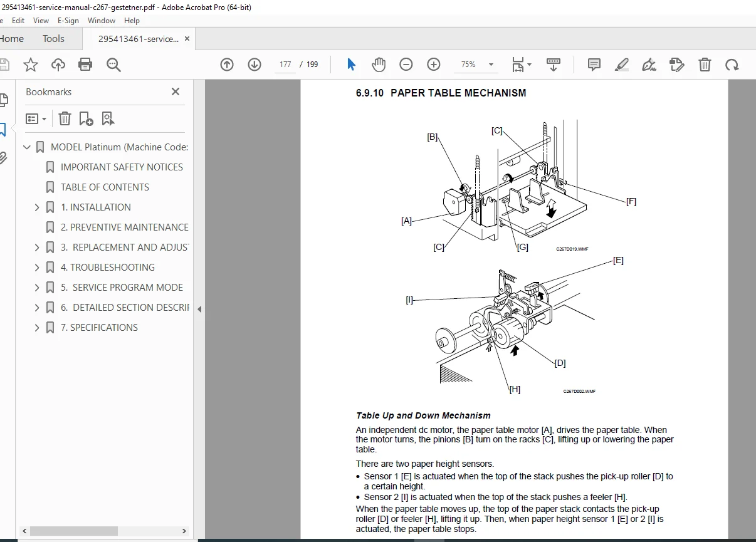756x542 pixels.
Task: Select the 295413461-service document tab
Action: coord(139,39)
